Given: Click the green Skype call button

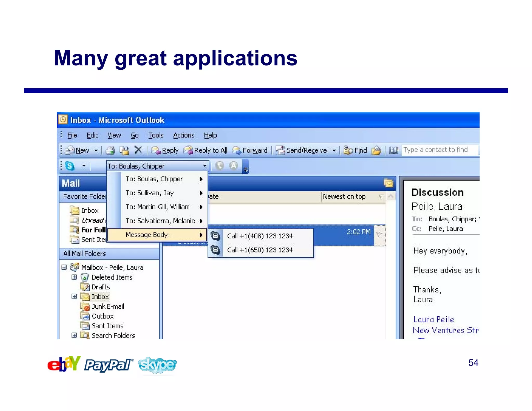Looking at the screenshot, I should pos(220,165).
